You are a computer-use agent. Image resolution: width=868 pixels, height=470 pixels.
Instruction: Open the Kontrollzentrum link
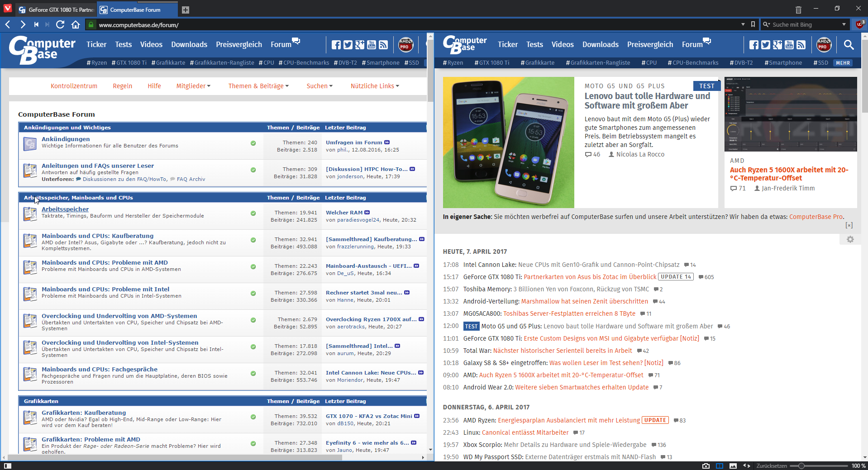[74, 86]
